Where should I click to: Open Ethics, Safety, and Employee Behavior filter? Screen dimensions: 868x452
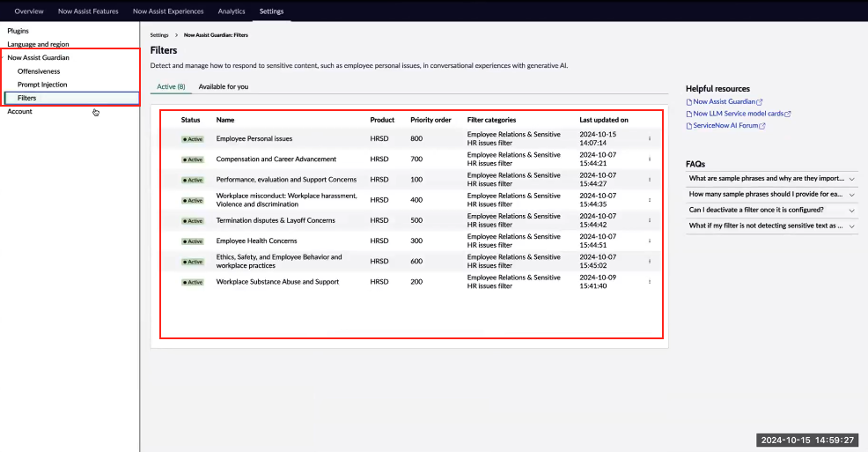[x=278, y=261]
